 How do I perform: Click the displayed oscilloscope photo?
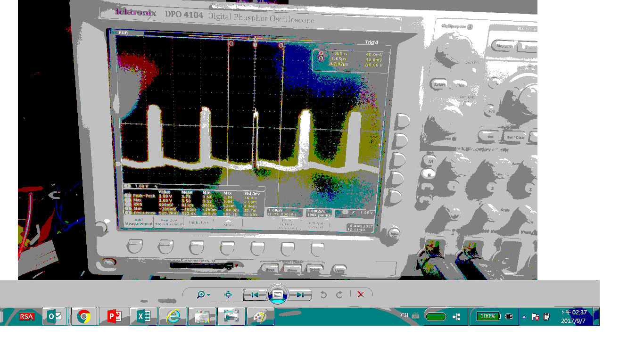pyautogui.click(x=278, y=140)
